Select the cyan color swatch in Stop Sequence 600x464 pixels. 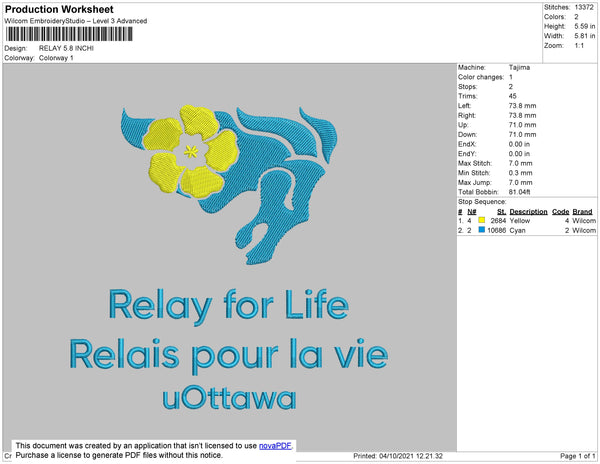point(482,230)
